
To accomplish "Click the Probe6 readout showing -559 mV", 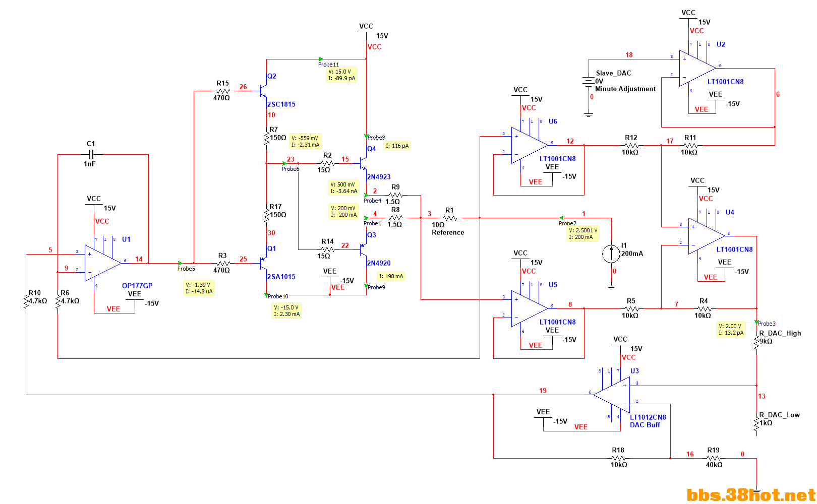I will pyautogui.click(x=305, y=141).
